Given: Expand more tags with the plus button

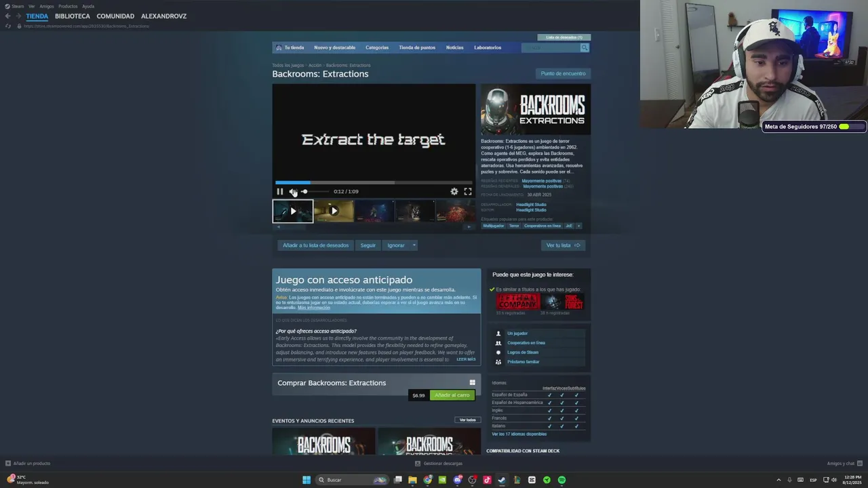Looking at the screenshot, I should point(578,226).
